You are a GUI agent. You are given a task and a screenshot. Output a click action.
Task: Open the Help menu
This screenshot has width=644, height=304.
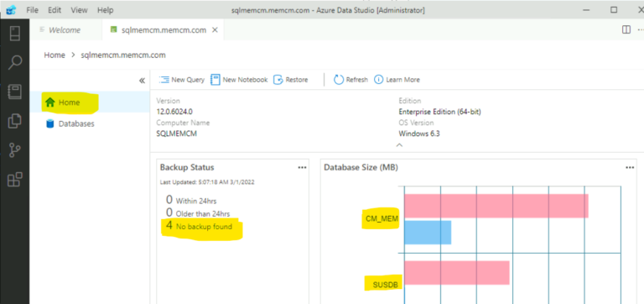click(x=105, y=10)
